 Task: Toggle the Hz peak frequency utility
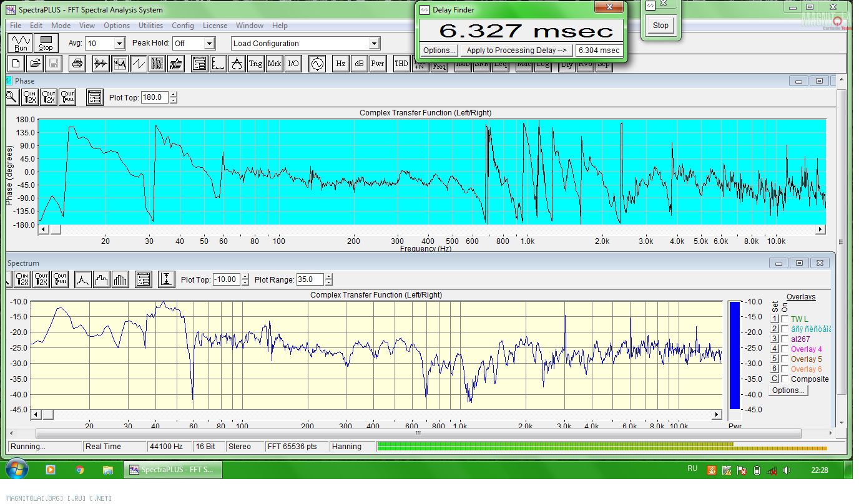click(x=341, y=63)
